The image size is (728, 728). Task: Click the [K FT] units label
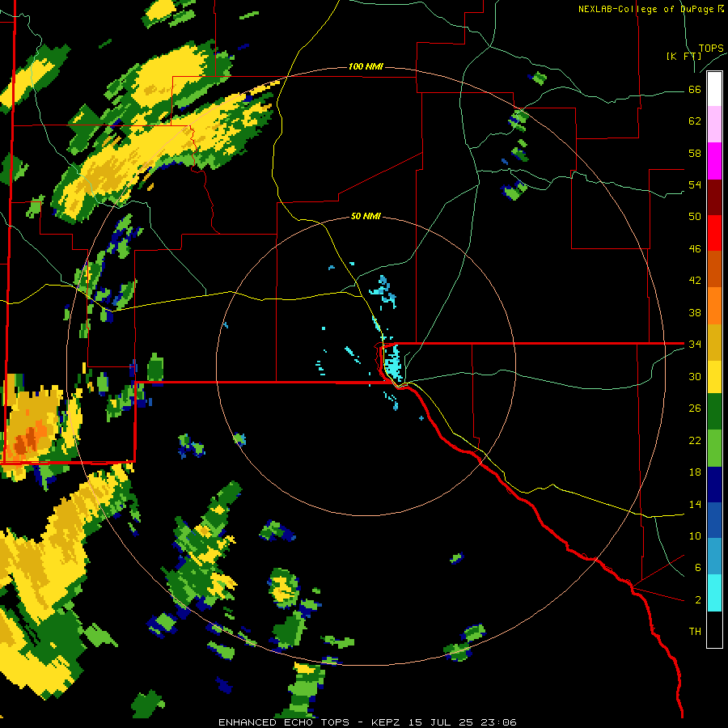click(x=684, y=56)
